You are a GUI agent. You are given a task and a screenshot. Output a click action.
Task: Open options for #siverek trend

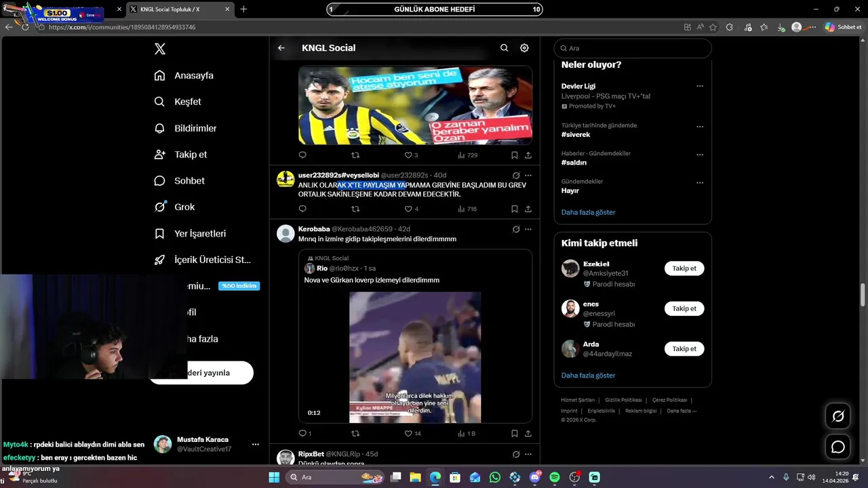click(x=700, y=127)
